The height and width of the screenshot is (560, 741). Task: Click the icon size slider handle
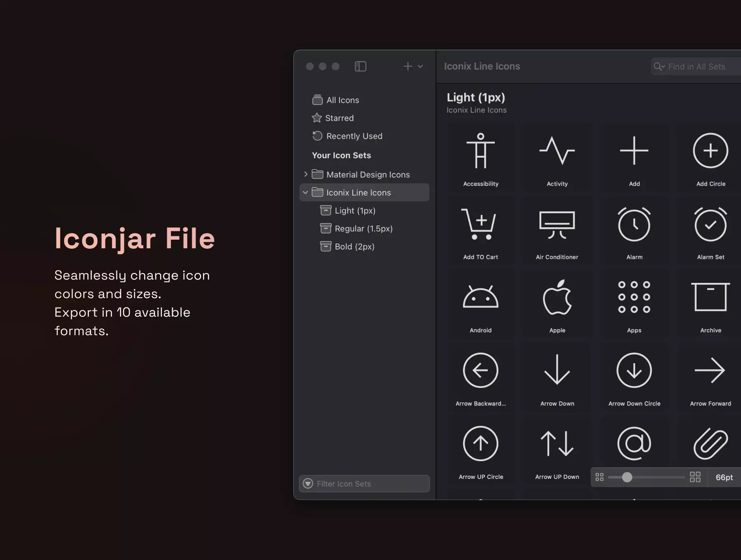627,477
